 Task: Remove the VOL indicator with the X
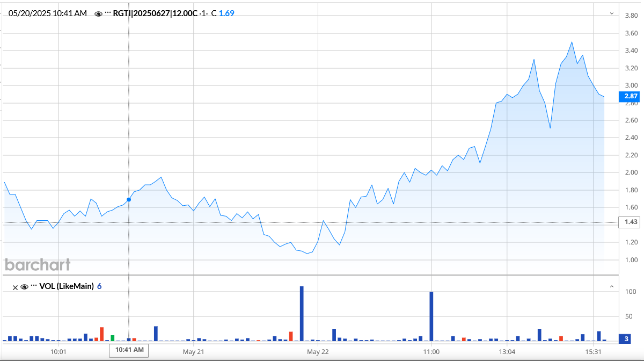coord(16,287)
